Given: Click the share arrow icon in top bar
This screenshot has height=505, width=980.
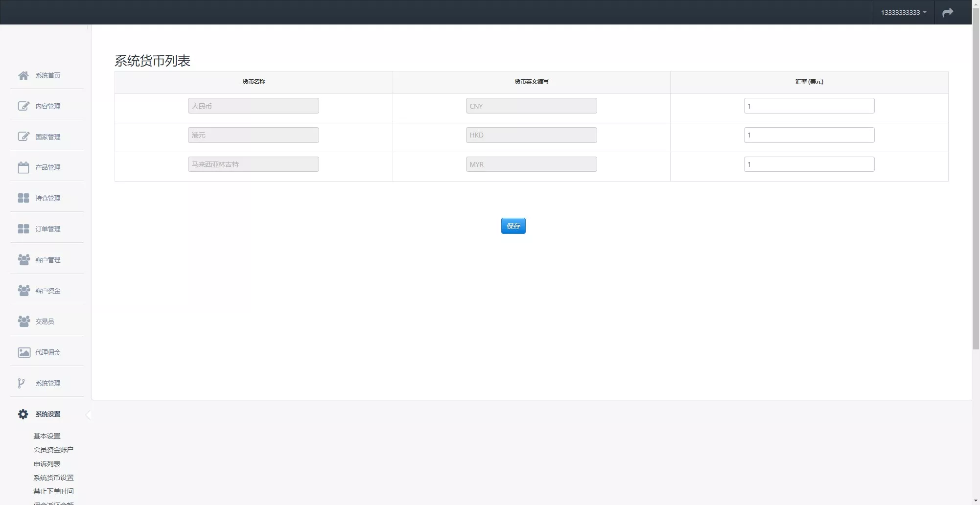Looking at the screenshot, I should point(948,12).
